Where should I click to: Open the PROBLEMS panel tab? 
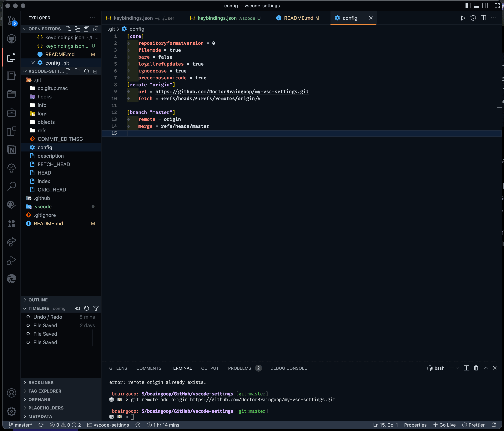(x=244, y=368)
